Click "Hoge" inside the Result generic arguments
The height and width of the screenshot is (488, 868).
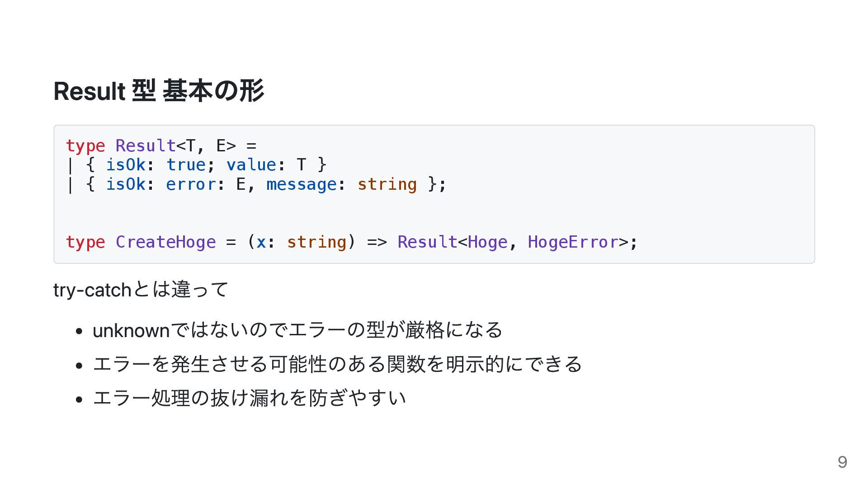tap(487, 242)
